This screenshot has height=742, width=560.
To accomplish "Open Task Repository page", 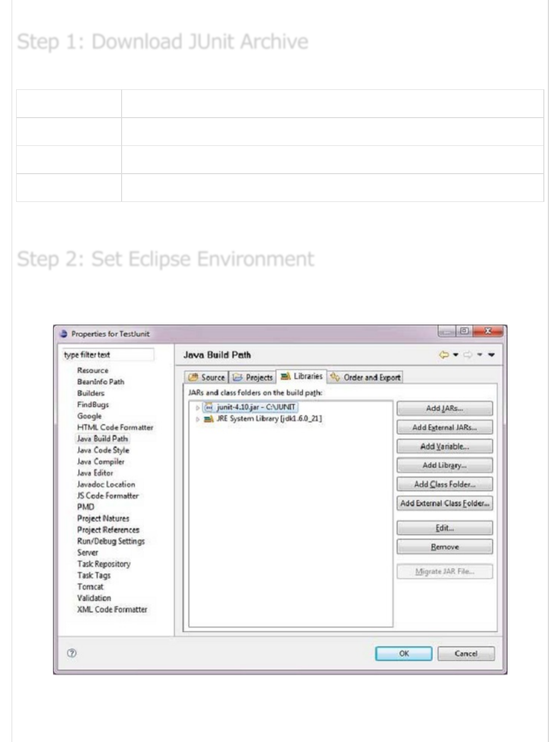I will tap(103, 564).
